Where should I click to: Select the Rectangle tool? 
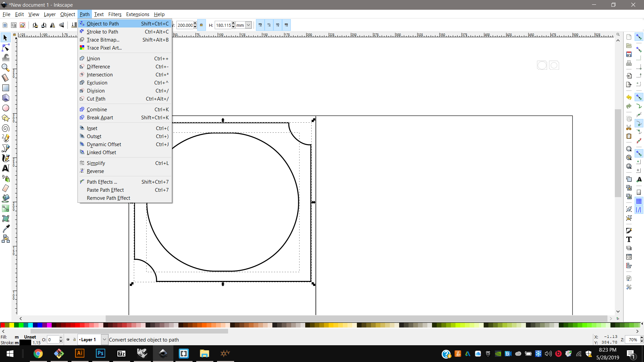(6, 88)
